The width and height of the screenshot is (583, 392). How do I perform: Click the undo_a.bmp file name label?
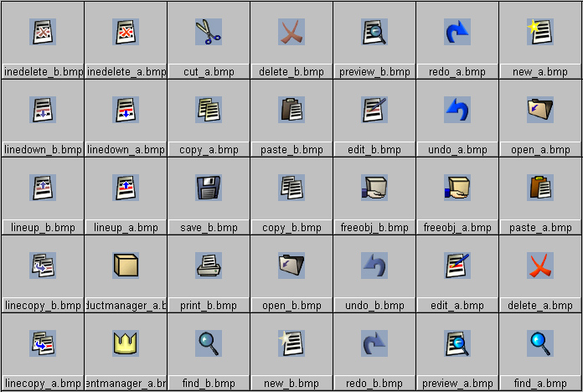(x=457, y=149)
